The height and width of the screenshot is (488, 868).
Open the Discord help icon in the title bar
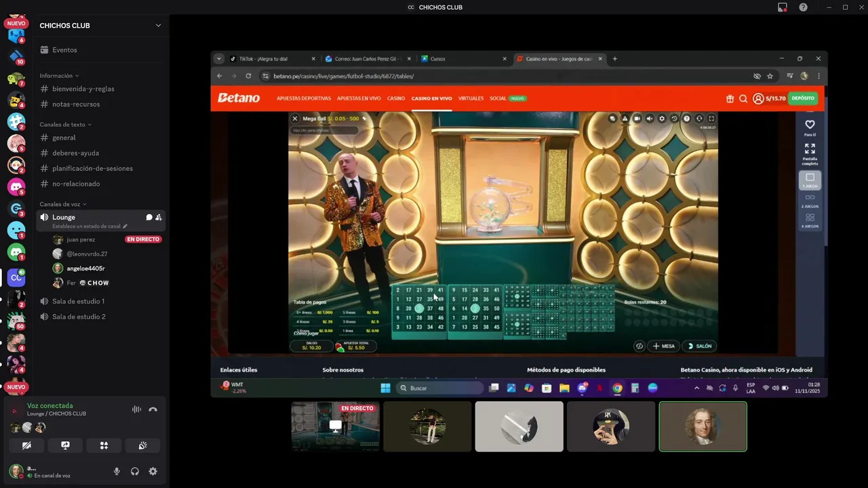click(x=803, y=7)
